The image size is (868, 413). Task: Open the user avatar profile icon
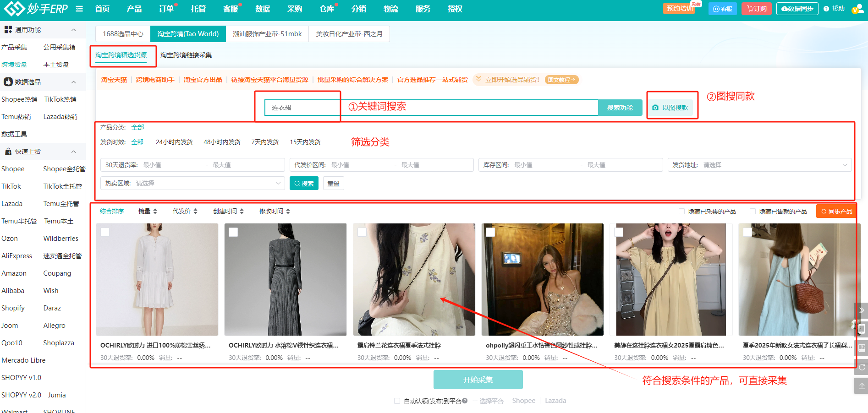857,9
